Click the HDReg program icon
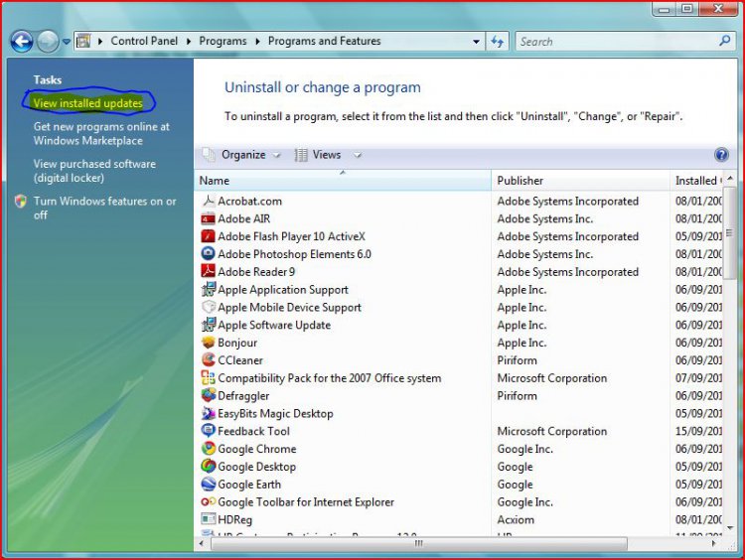 208,519
